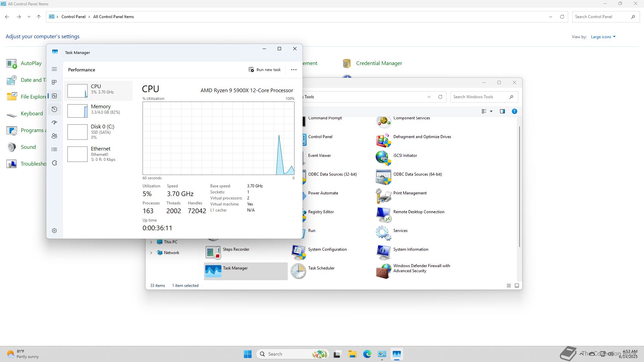
Task: Open App history page in Task Manager
Action: tap(54, 109)
